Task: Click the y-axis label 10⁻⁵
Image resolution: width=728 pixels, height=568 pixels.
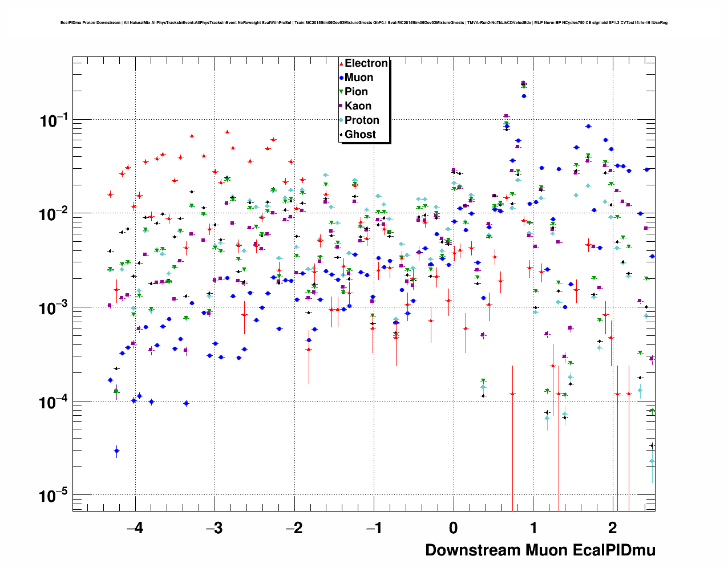Action: coord(53,496)
